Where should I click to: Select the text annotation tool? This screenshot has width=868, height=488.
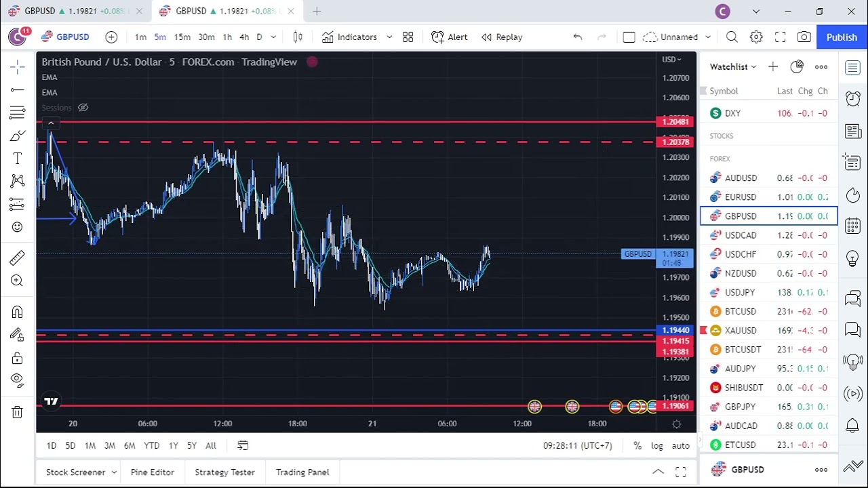coord(18,159)
